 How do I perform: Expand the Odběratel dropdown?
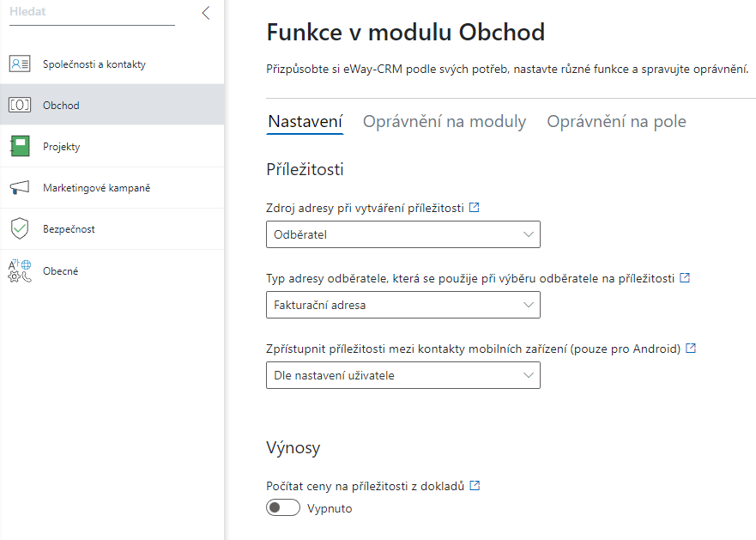[403, 234]
